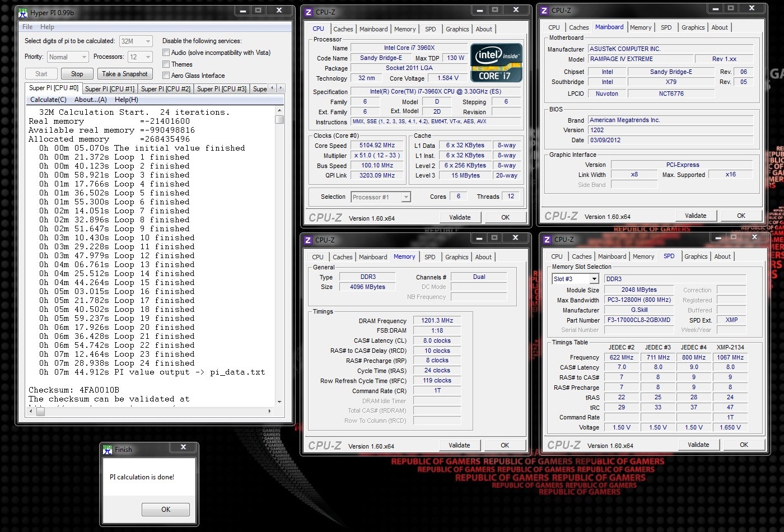Click the DRAM Frequency 1201.3 MHz field

tap(437, 321)
